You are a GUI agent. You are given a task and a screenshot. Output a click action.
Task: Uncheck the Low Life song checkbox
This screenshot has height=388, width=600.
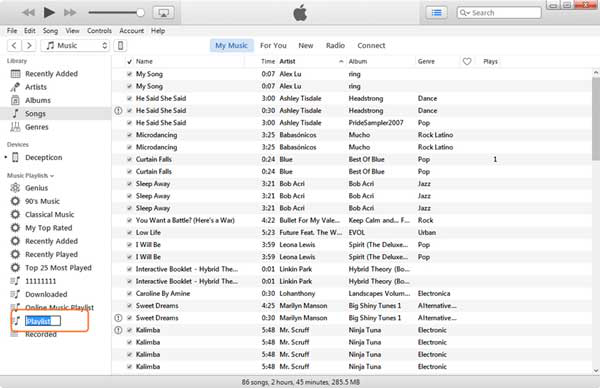[x=130, y=233]
